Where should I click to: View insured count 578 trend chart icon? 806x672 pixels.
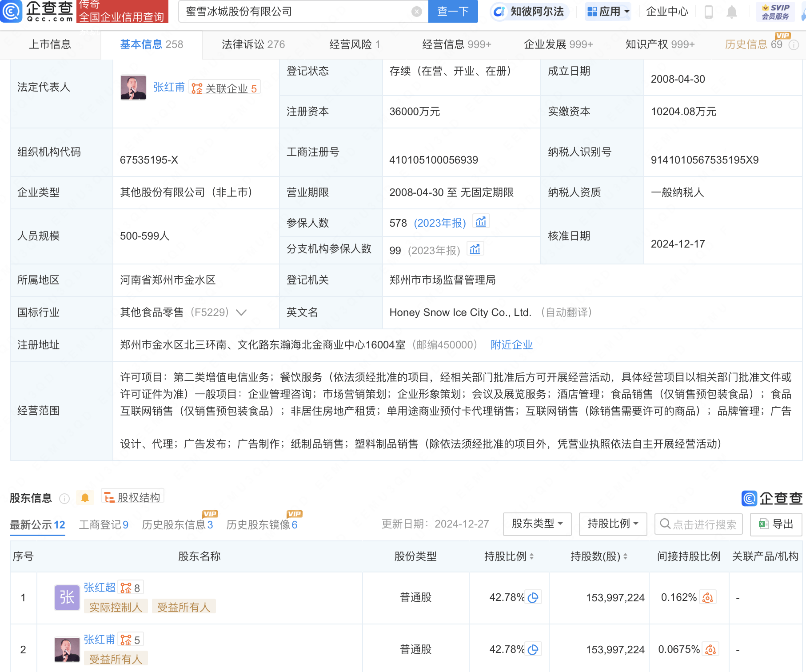[481, 221]
